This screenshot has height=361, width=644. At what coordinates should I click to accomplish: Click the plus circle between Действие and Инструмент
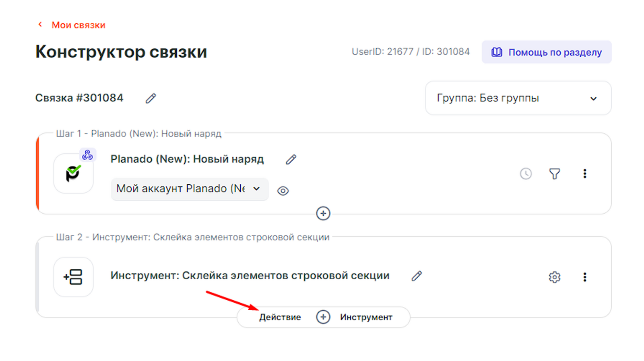pos(323,317)
